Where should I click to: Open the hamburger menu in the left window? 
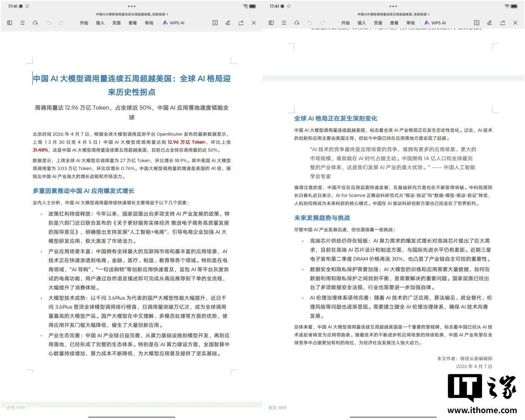(23, 23)
